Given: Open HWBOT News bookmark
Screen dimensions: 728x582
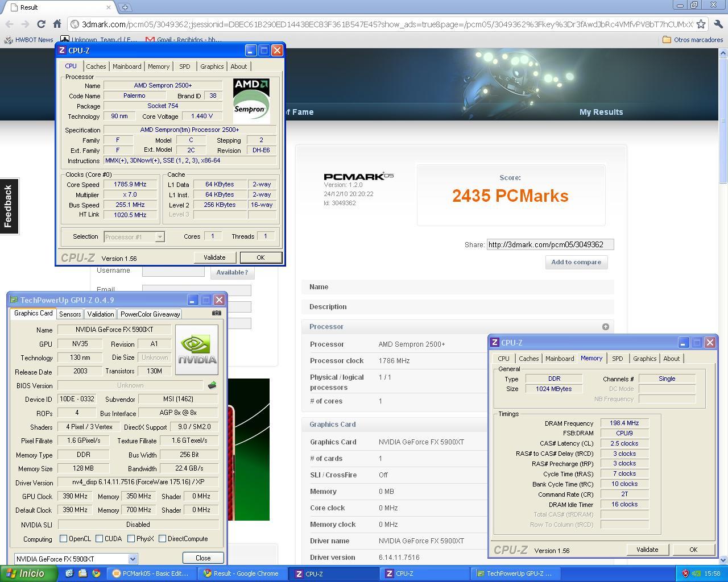Looking at the screenshot, I should (28, 40).
